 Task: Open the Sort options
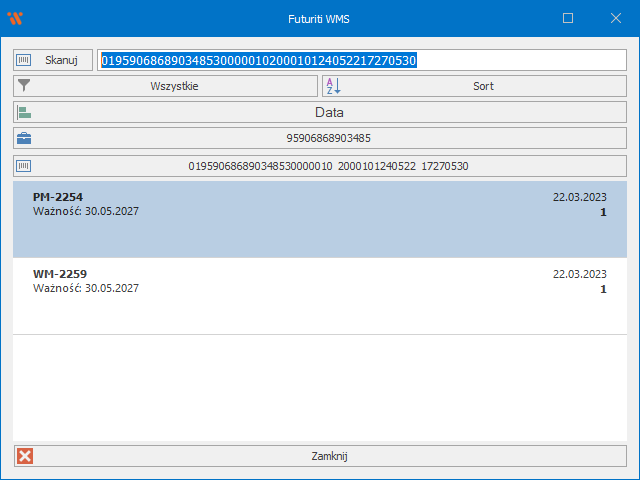coord(483,86)
